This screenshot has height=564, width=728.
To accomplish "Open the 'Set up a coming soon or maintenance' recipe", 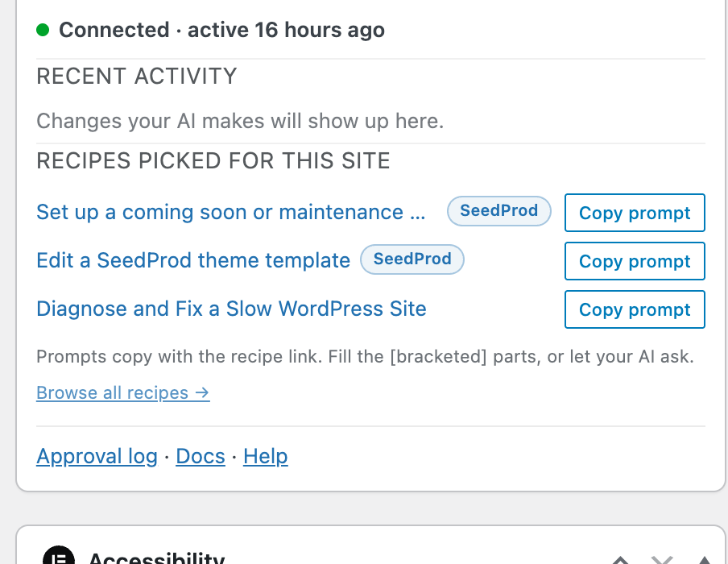I will click(x=231, y=213).
